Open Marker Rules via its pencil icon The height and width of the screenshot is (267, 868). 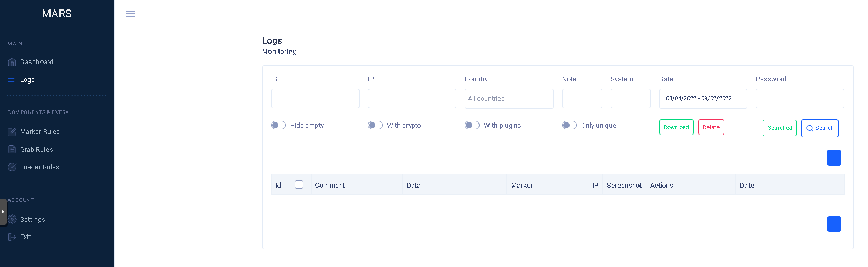(x=12, y=132)
